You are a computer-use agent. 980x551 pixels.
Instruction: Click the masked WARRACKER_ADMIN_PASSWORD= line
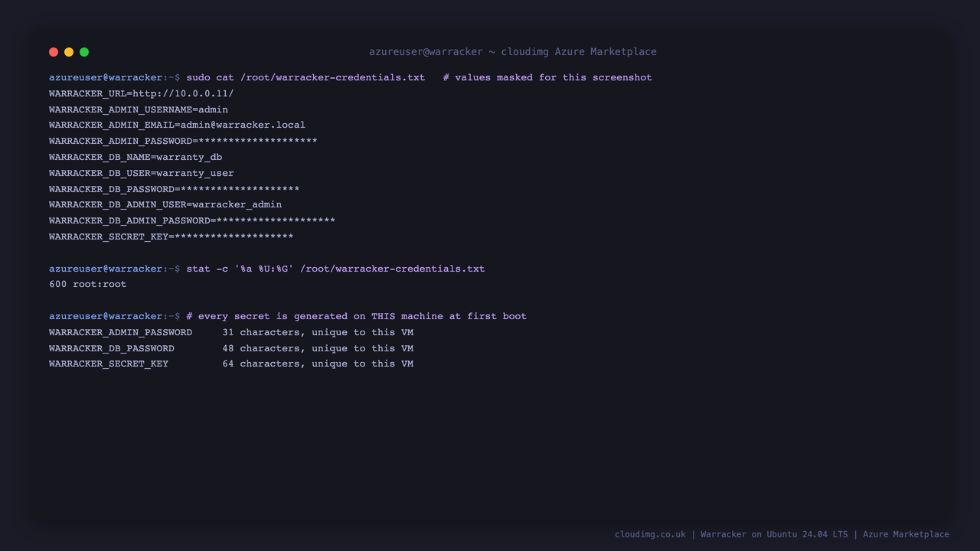point(183,141)
